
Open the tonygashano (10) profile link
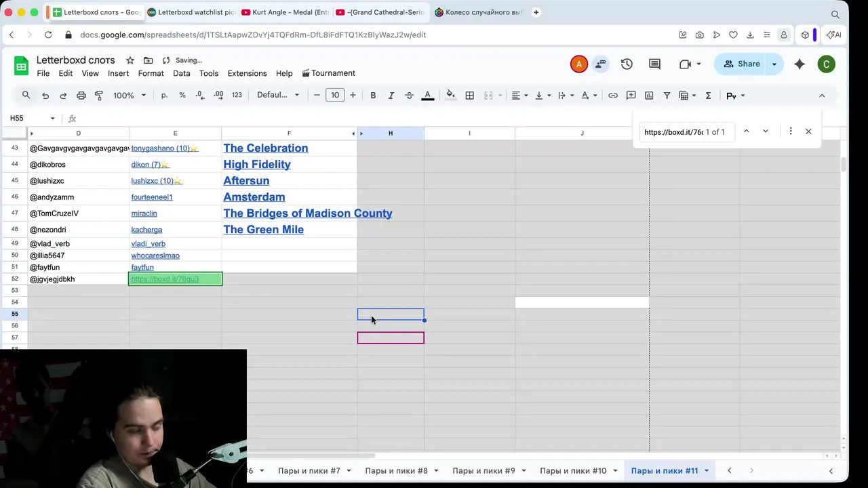pyautogui.click(x=164, y=148)
